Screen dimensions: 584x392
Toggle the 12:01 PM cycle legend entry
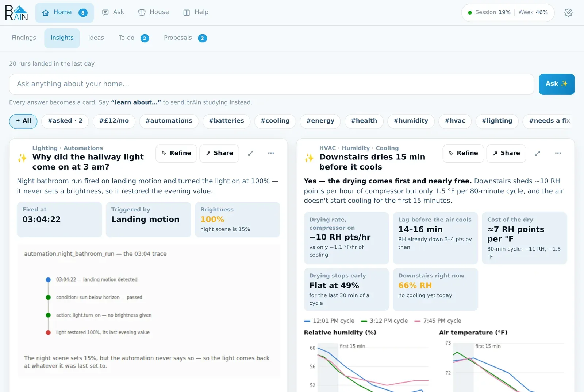tap(329, 321)
